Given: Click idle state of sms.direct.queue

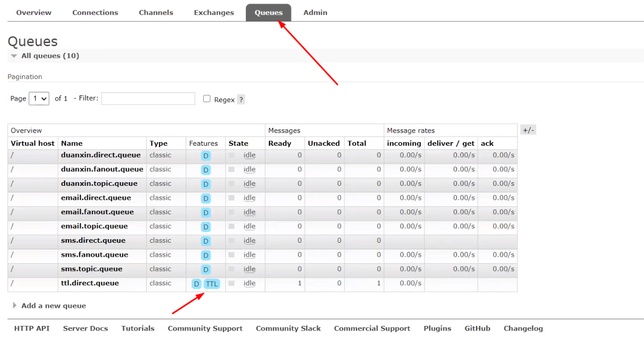Looking at the screenshot, I should click(249, 241).
